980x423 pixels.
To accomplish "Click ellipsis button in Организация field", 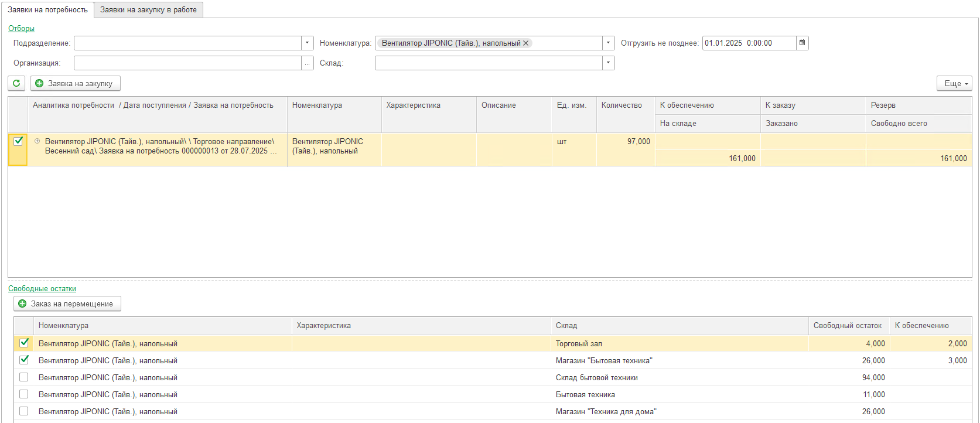I will (308, 63).
